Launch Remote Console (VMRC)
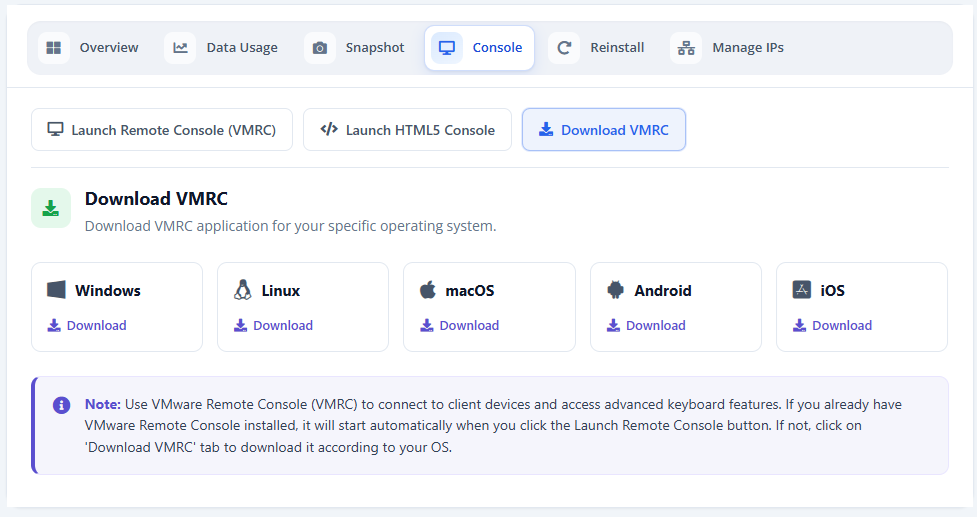The image size is (977, 517). pyautogui.click(x=162, y=130)
